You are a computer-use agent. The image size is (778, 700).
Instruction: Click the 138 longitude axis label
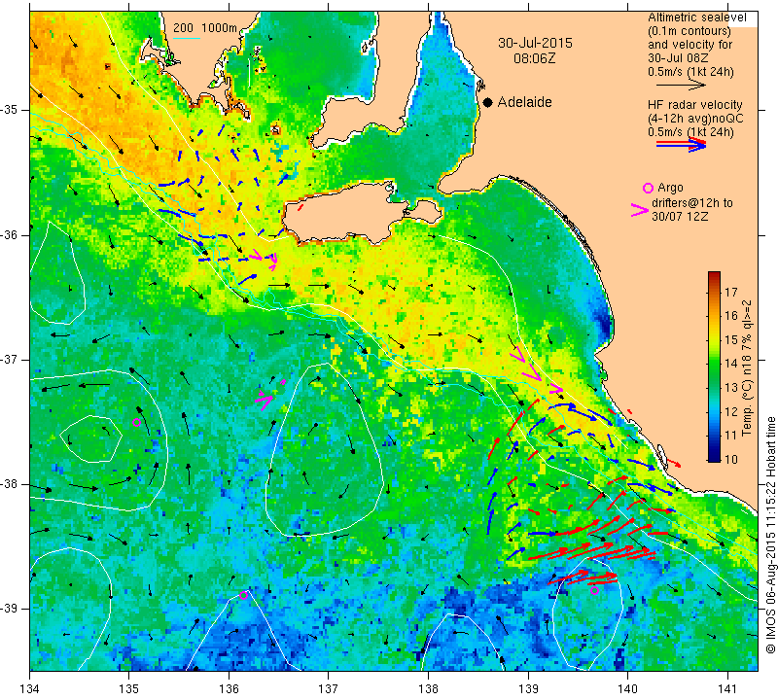coord(428,688)
